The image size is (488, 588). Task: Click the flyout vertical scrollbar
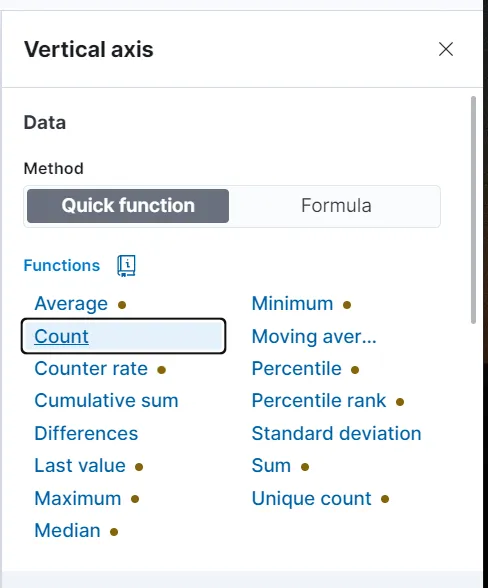[473, 210]
